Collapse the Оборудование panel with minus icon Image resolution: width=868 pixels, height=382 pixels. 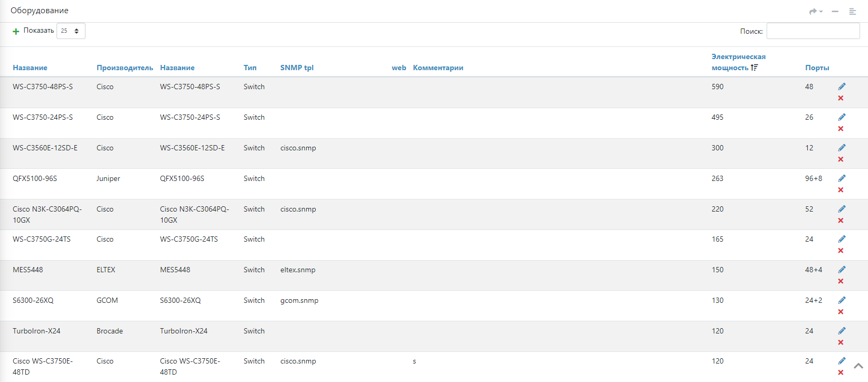(x=835, y=11)
